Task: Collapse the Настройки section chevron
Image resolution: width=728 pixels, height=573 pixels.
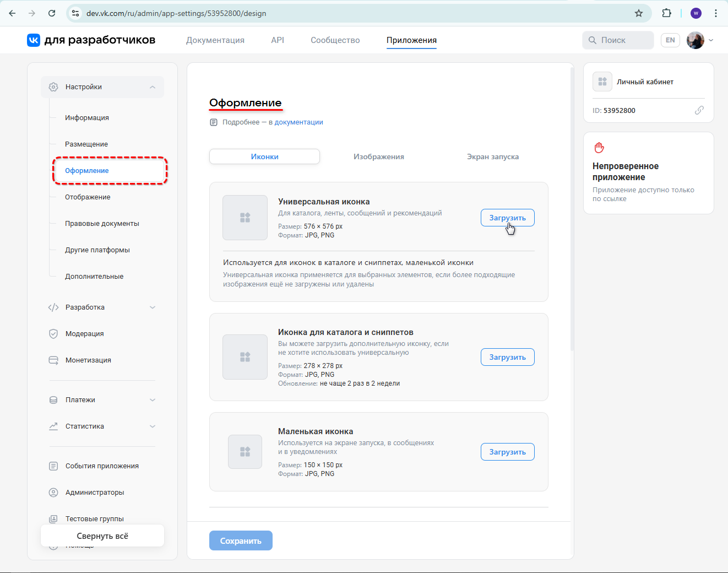Action: point(153,87)
